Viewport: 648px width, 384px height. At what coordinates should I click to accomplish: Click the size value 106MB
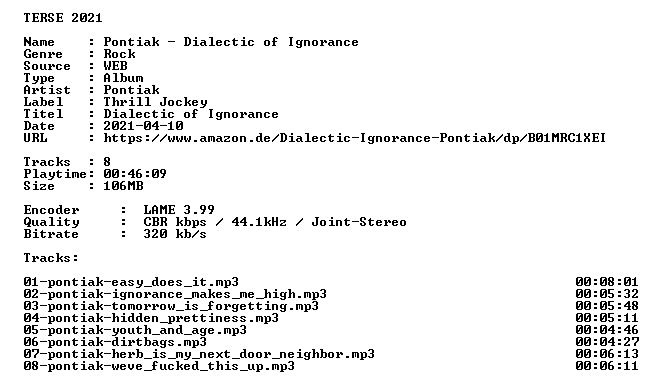click(123, 186)
